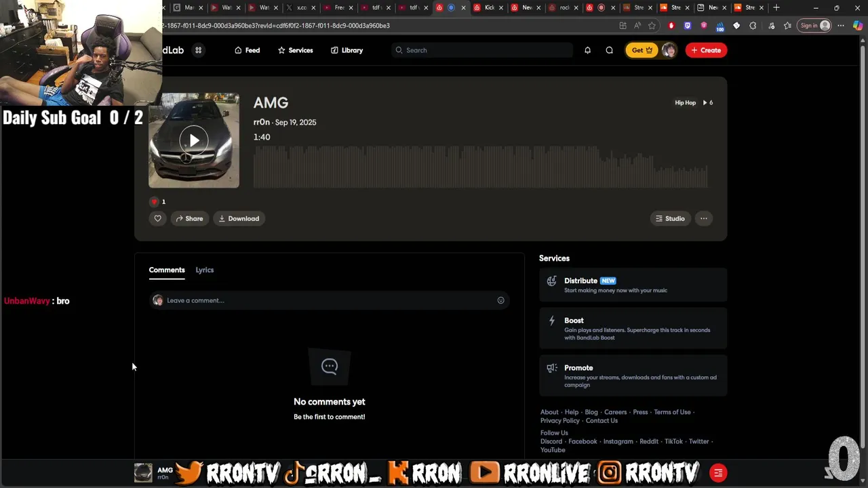Open the chat messages icon
The height and width of the screenshot is (488, 868).
[x=609, y=50]
